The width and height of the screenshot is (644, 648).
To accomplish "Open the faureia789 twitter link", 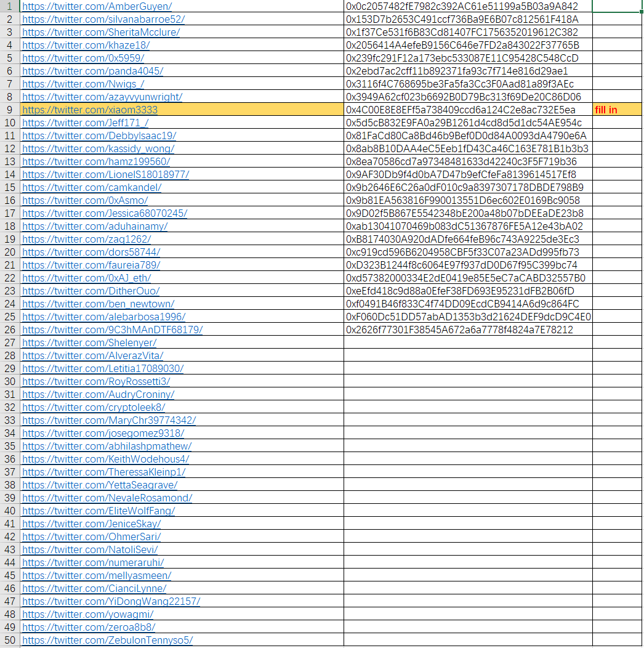I will tap(91, 265).
